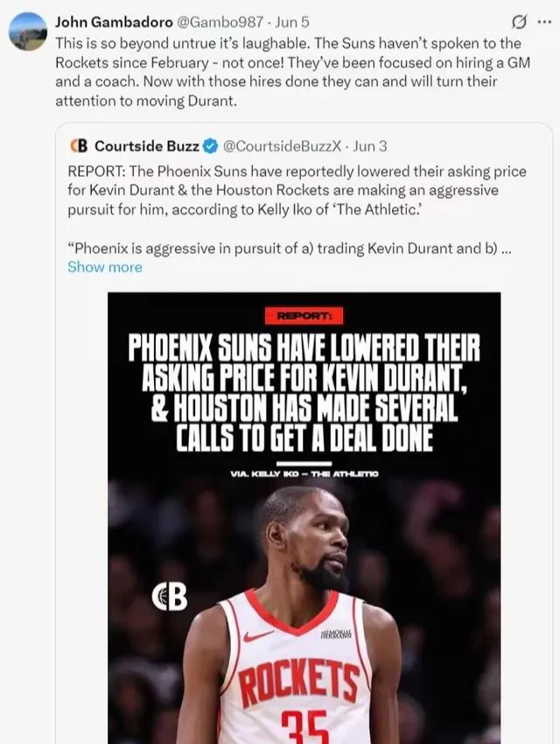Screen dimensions: 560x744
Task: Open the Jun 3 quoted post timestamp
Action: 370,146
